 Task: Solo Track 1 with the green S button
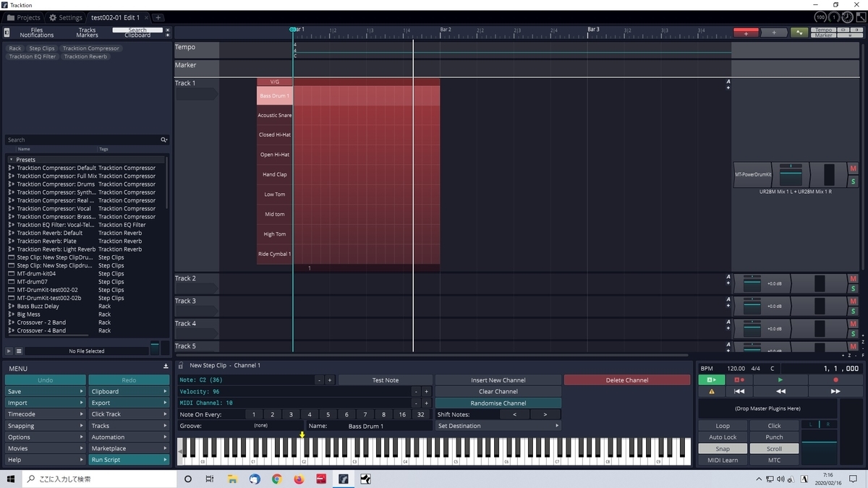click(854, 181)
